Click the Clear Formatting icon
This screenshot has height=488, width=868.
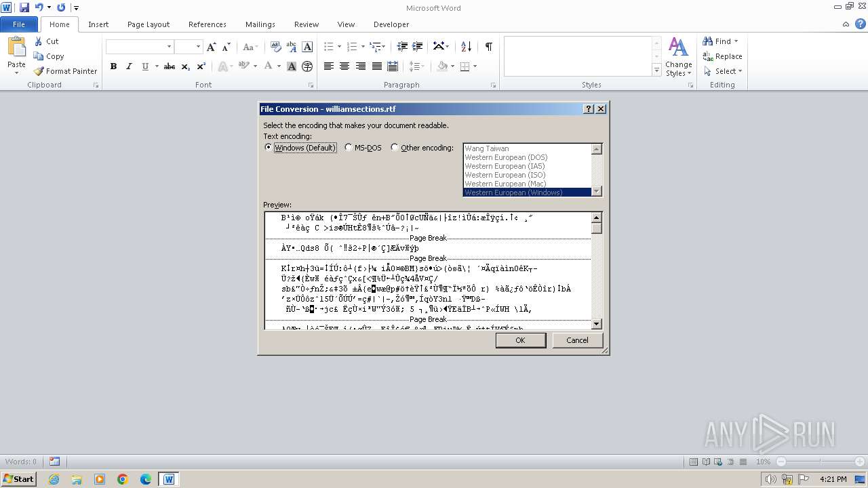[x=276, y=47]
